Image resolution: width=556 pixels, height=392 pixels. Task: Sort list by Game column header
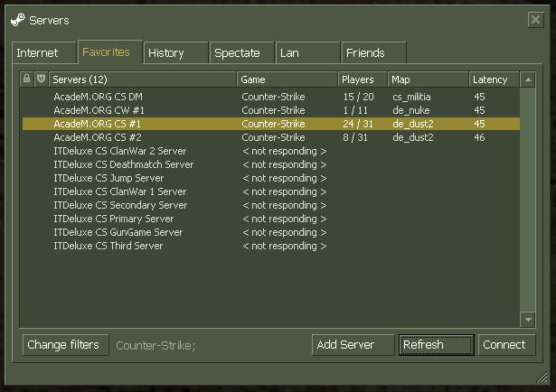(287, 79)
